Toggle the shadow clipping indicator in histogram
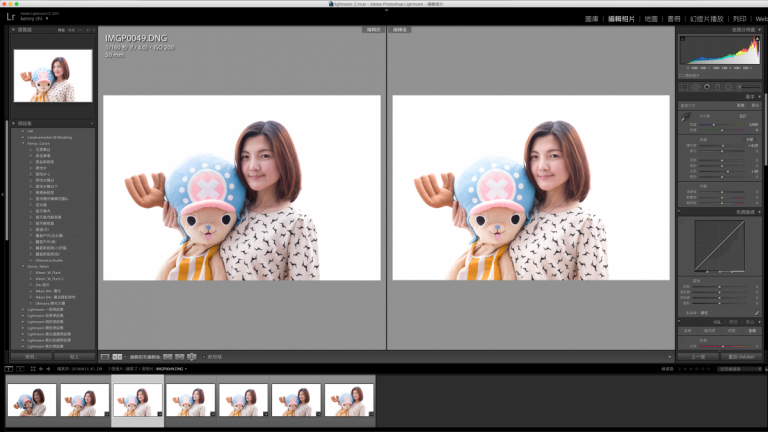 (683, 39)
